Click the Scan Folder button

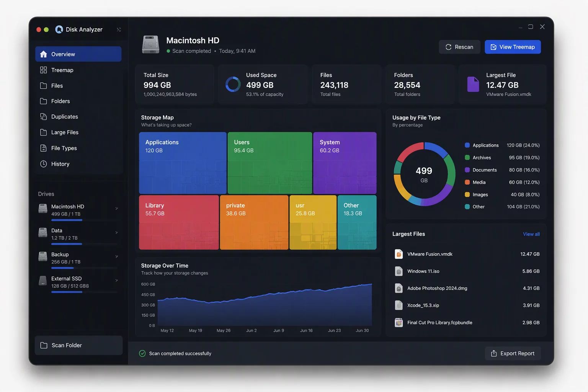coord(78,345)
